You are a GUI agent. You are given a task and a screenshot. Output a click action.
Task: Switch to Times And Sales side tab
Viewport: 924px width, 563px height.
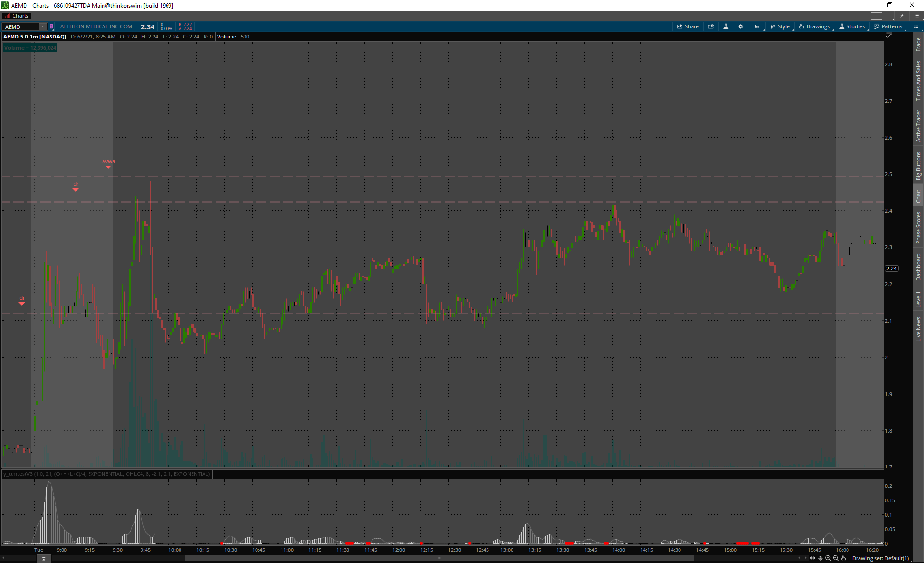tap(918, 80)
